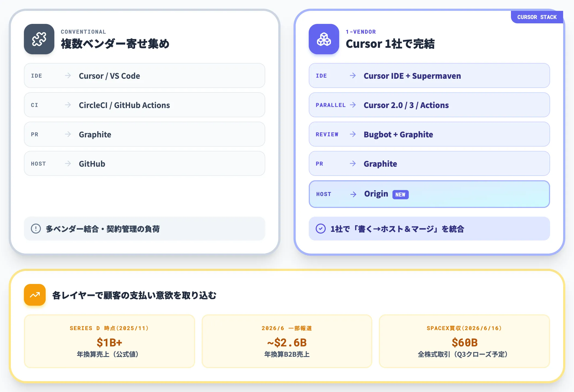Click the stacked cubes icon beside 1-VENDOR
Screen dimensions: 574x392
(x=324, y=39)
